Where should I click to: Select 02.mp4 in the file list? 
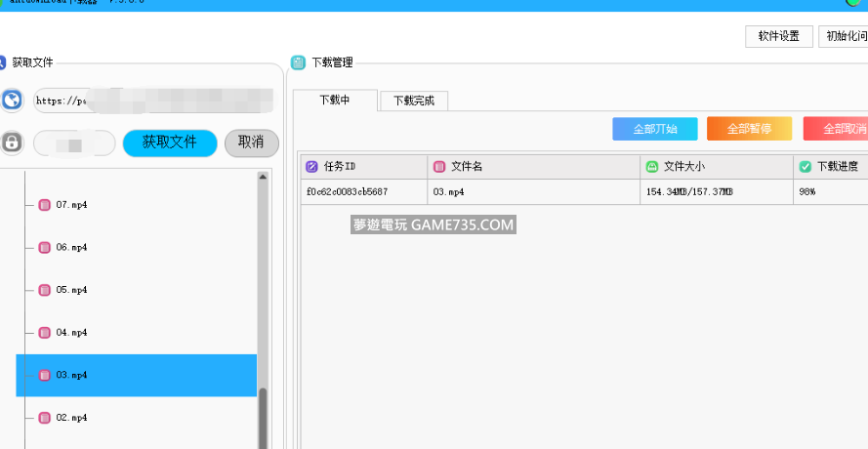[71, 418]
